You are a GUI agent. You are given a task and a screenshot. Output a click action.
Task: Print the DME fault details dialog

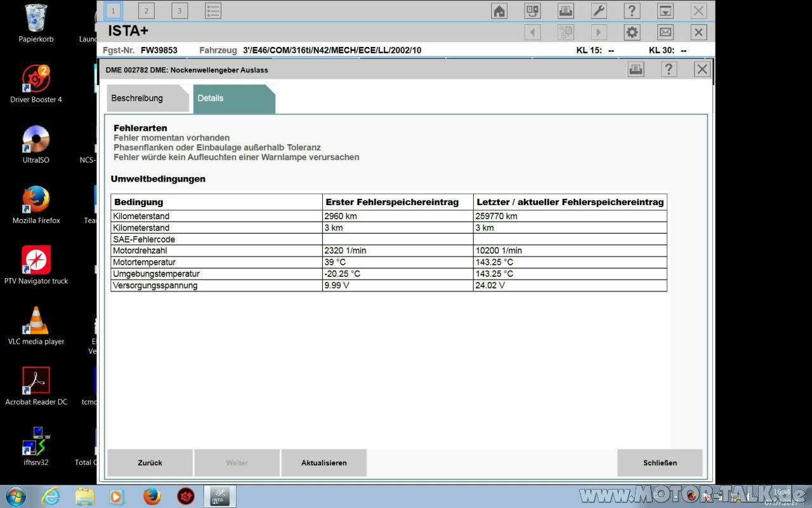click(x=636, y=69)
